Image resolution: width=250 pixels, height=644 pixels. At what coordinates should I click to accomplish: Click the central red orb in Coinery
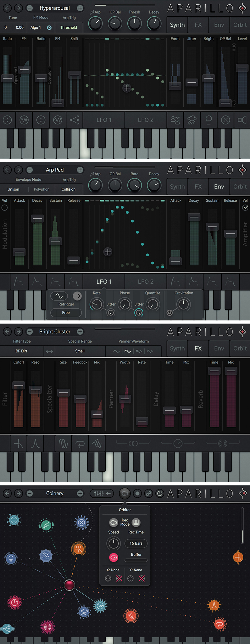point(69,585)
